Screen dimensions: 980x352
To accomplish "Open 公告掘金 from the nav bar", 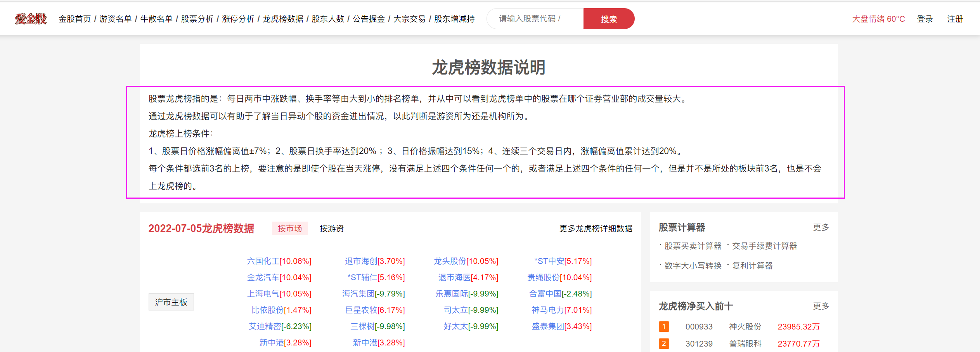I will (x=369, y=19).
